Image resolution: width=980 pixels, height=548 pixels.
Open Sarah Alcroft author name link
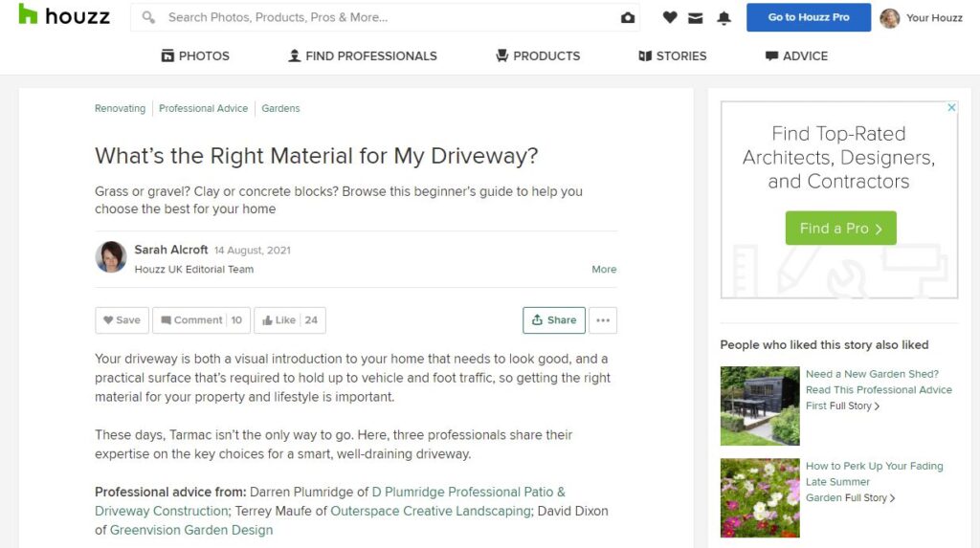click(171, 250)
